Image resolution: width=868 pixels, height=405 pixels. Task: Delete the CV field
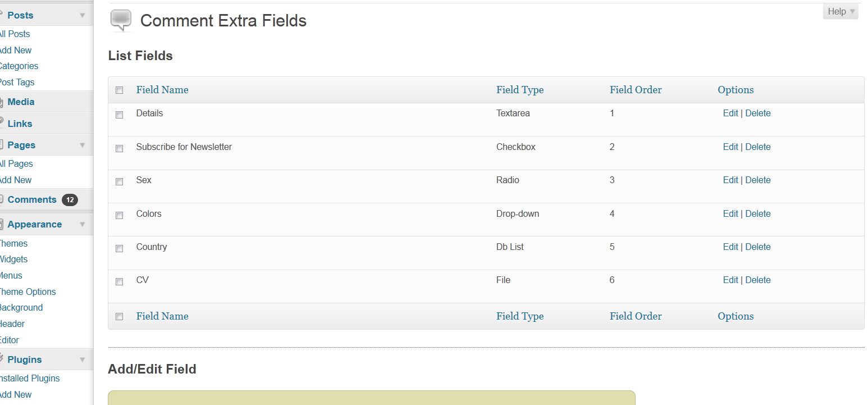(x=758, y=280)
